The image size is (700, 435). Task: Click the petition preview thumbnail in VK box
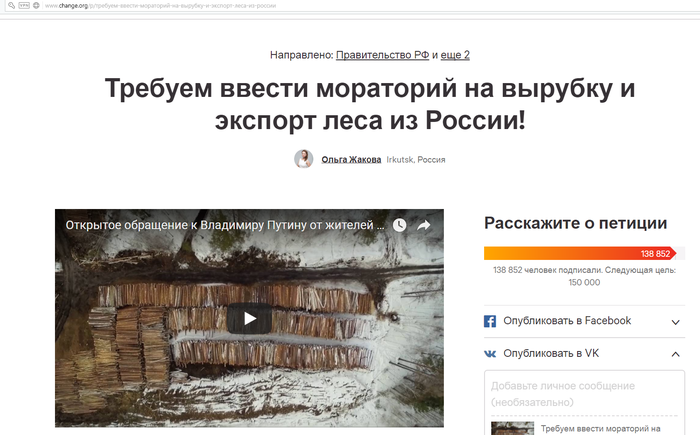(512, 428)
